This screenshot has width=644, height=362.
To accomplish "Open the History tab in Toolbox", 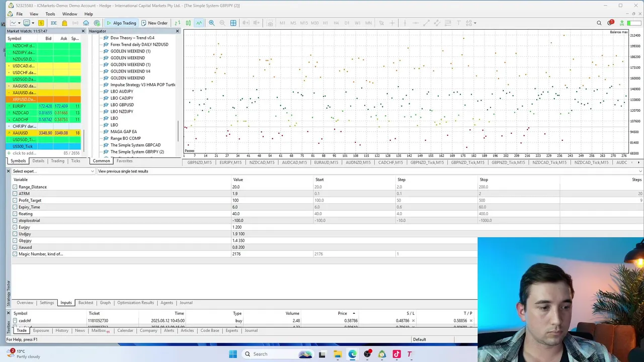I will coord(62,331).
